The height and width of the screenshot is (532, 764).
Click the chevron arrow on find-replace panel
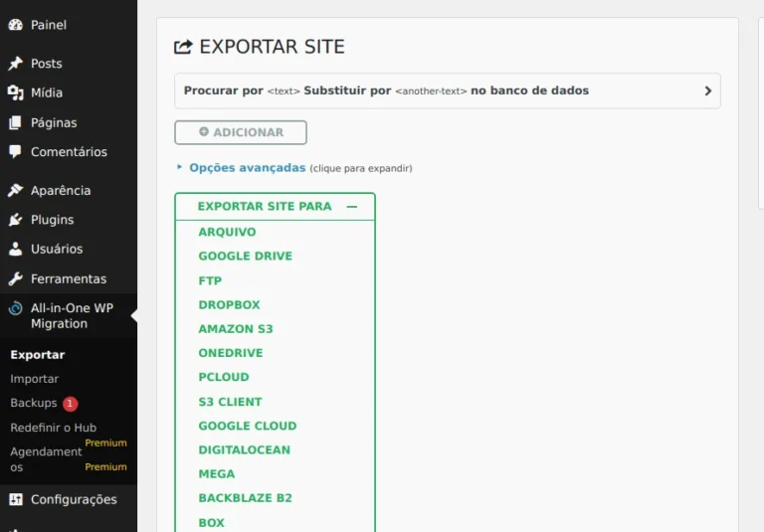[x=708, y=90]
